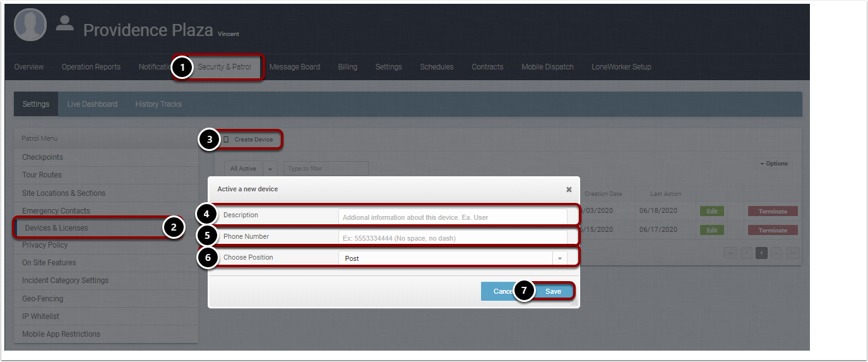Go to the previous page of devices
Screen dimensions: 868x362
(746, 253)
